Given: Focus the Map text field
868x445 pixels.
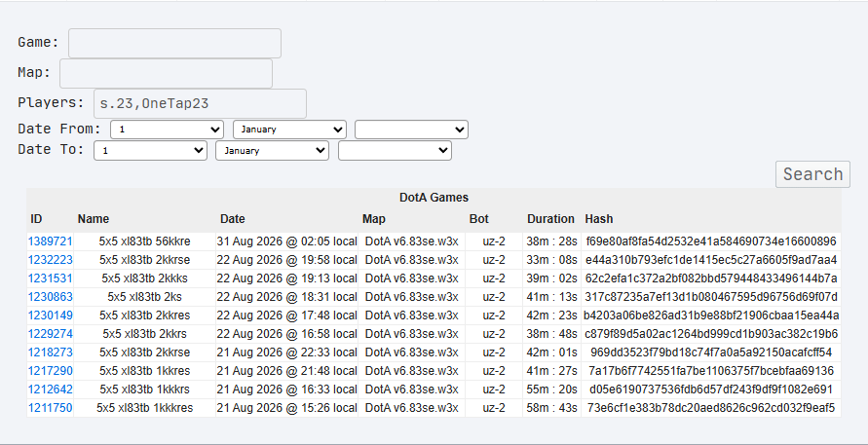Looking at the screenshot, I should click(x=166, y=73).
